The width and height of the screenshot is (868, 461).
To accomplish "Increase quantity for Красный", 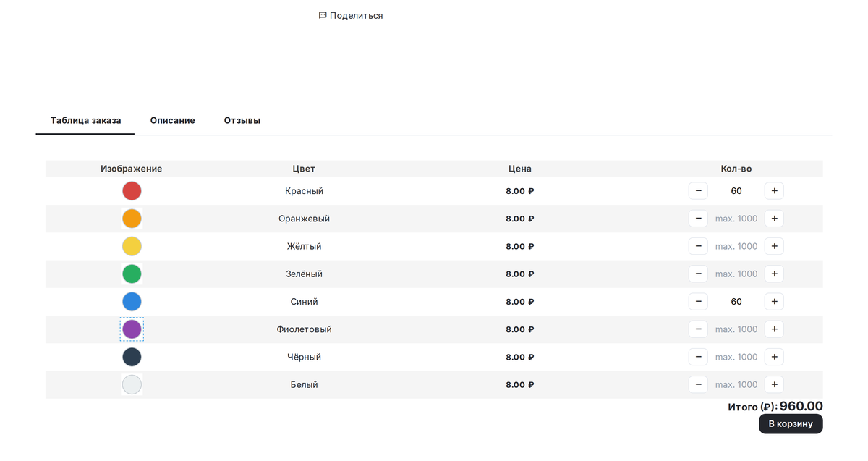I will pos(774,191).
